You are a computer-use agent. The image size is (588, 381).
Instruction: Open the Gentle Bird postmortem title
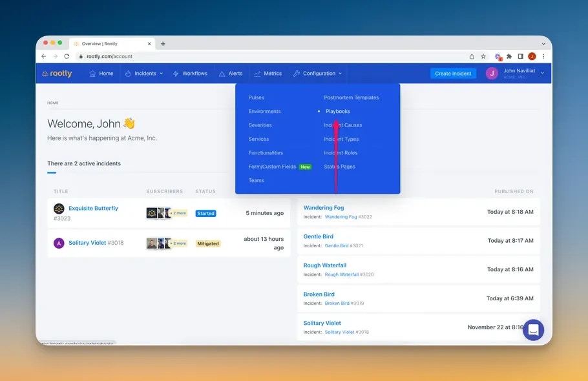click(318, 236)
